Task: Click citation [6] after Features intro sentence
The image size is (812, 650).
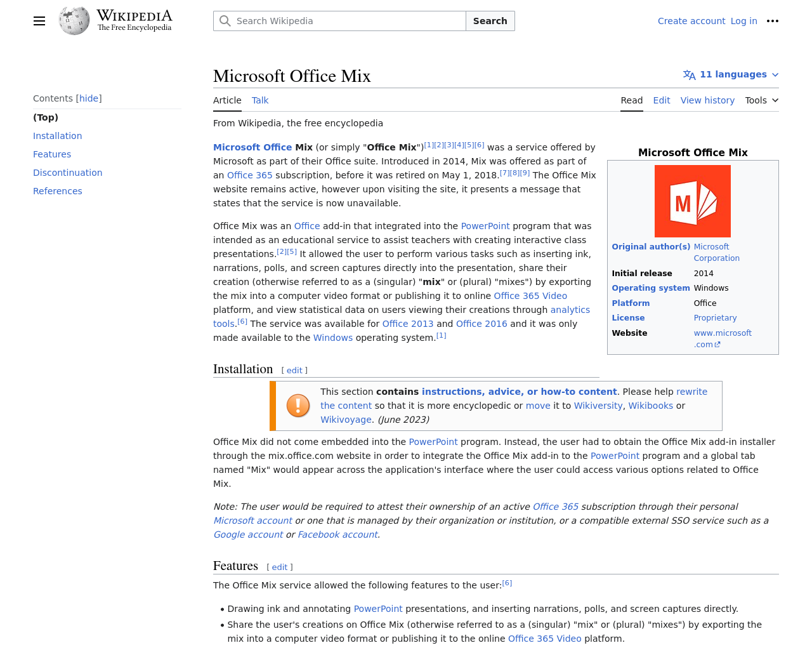Action: (x=507, y=583)
